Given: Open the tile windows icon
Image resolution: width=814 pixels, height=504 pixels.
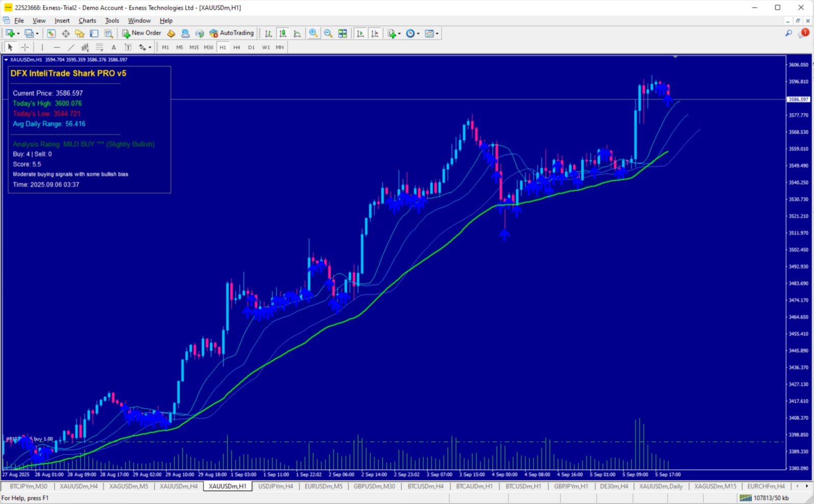Looking at the screenshot, I should [x=343, y=33].
